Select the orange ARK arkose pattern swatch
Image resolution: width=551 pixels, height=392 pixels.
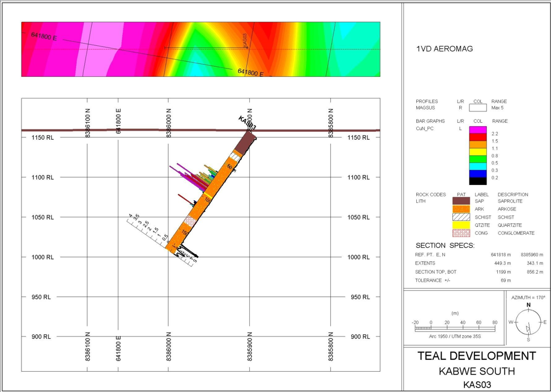pyautogui.click(x=461, y=209)
